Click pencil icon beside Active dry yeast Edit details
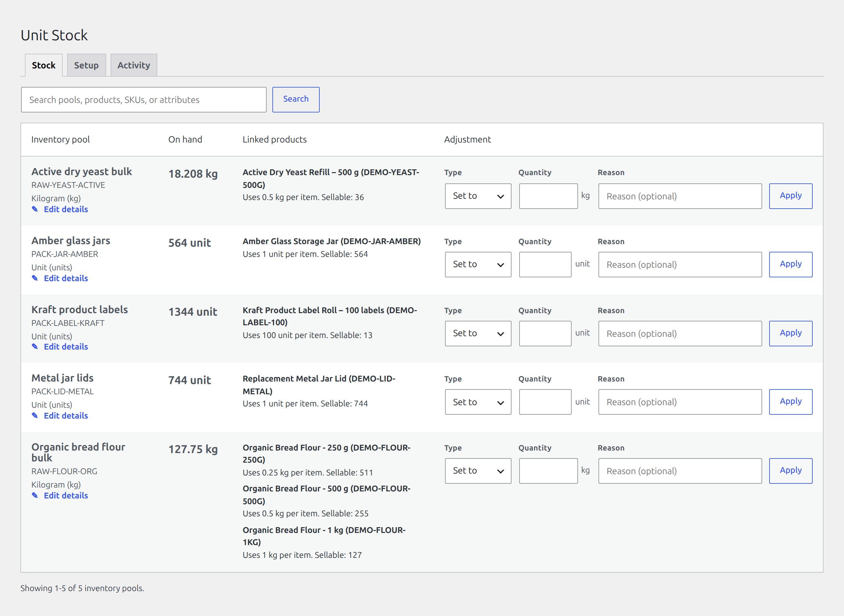The height and width of the screenshot is (616, 844). tap(35, 209)
